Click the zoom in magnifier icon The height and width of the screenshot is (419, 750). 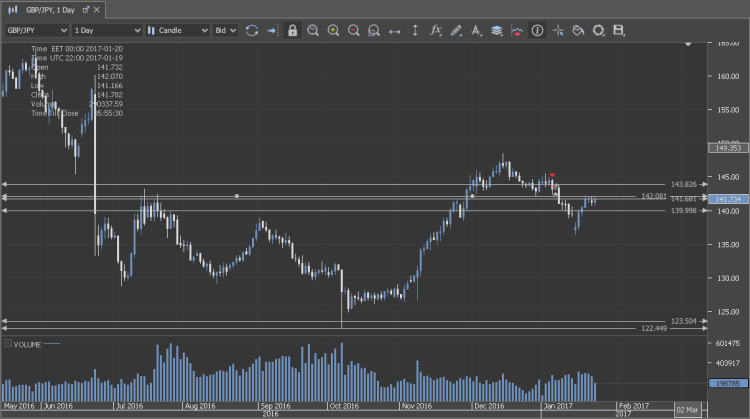pos(333,31)
